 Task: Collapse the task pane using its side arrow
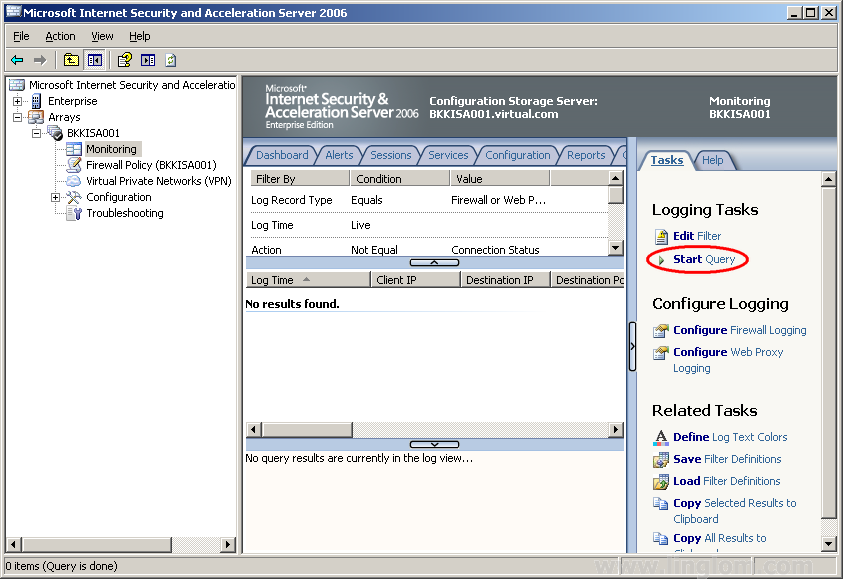click(x=632, y=346)
